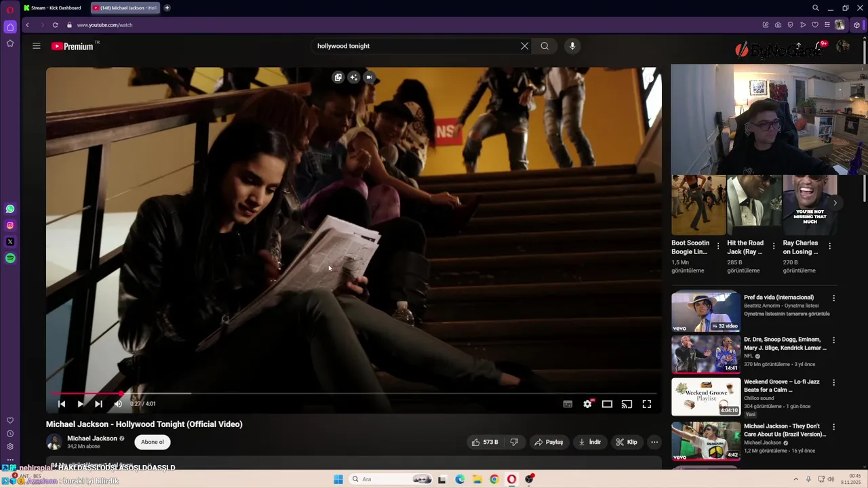Open Windows Start menu
Image resolution: width=868 pixels, height=488 pixels.
pyautogui.click(x=338, y=479)
